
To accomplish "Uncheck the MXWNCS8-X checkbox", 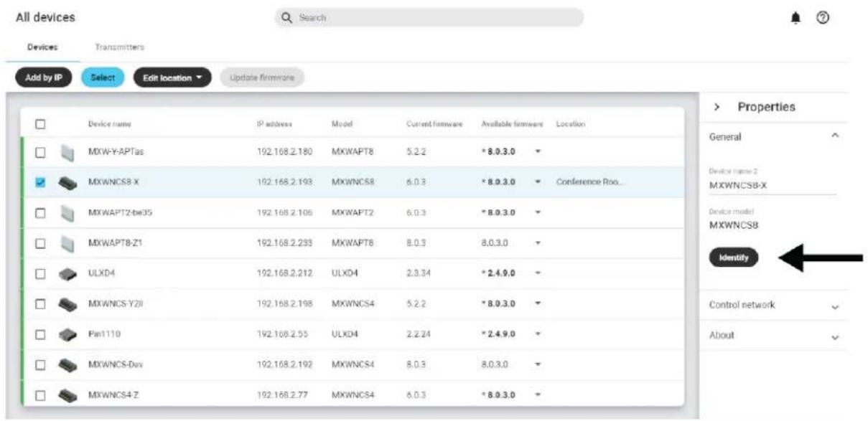I will (41, 183).
